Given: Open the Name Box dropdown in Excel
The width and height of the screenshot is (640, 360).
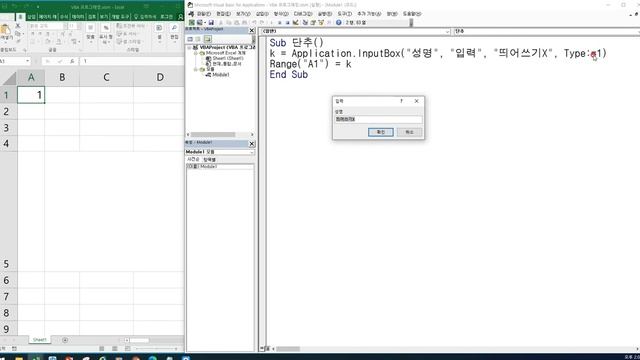Looking at the screenshot, I should (27, 61).
